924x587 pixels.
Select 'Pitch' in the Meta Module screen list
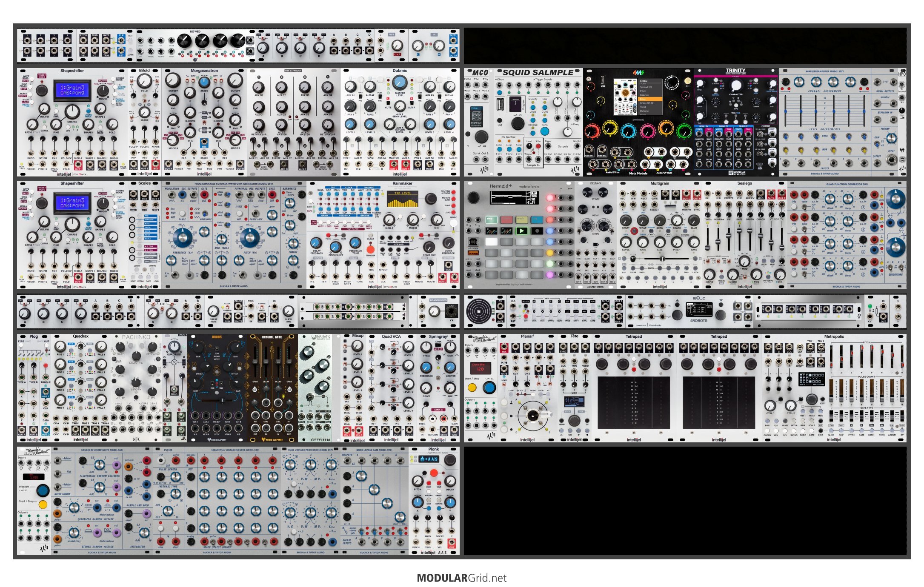click(650, 91)
